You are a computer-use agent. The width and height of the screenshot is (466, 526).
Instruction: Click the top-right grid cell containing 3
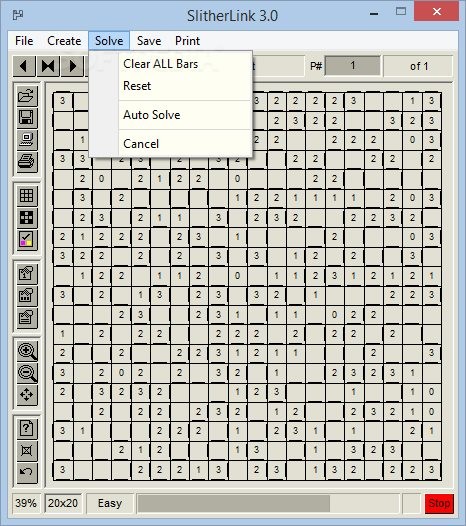click(x=431, y=101)
